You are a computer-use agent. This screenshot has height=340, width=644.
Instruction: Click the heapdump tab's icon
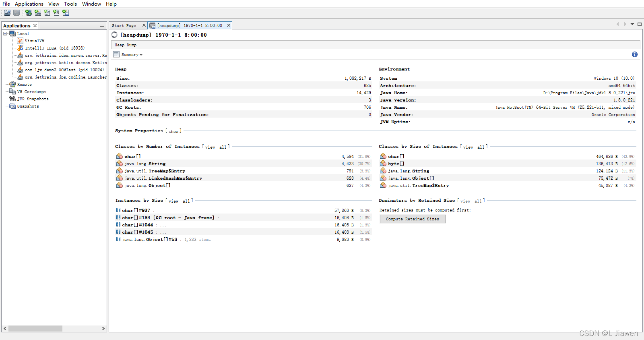(153, 25)
